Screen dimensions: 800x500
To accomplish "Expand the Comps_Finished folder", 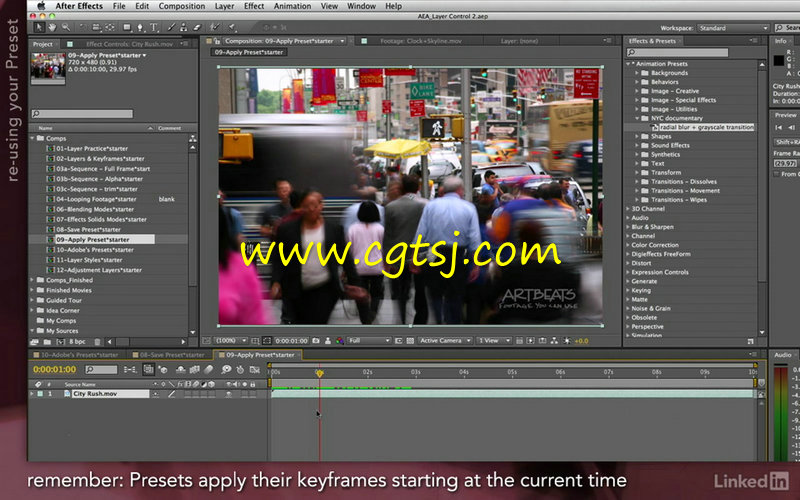I will (x=33, y=280).
